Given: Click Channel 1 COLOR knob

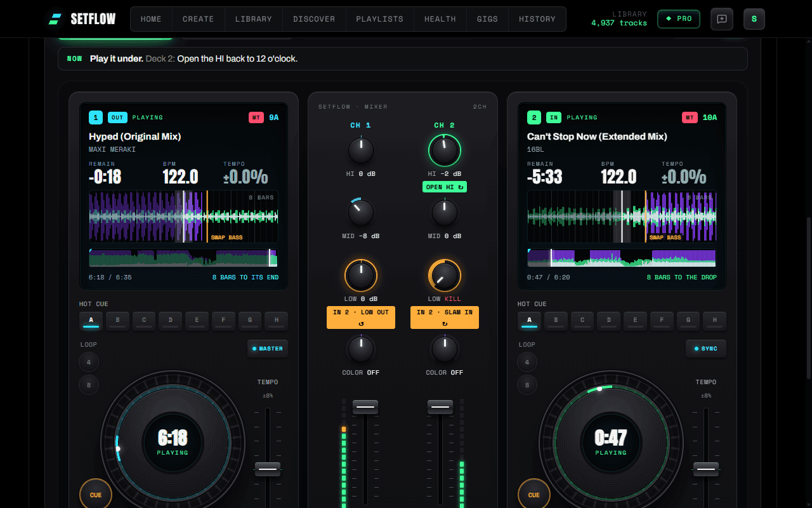Looking at the screenshot, I should tap(361, 349).
